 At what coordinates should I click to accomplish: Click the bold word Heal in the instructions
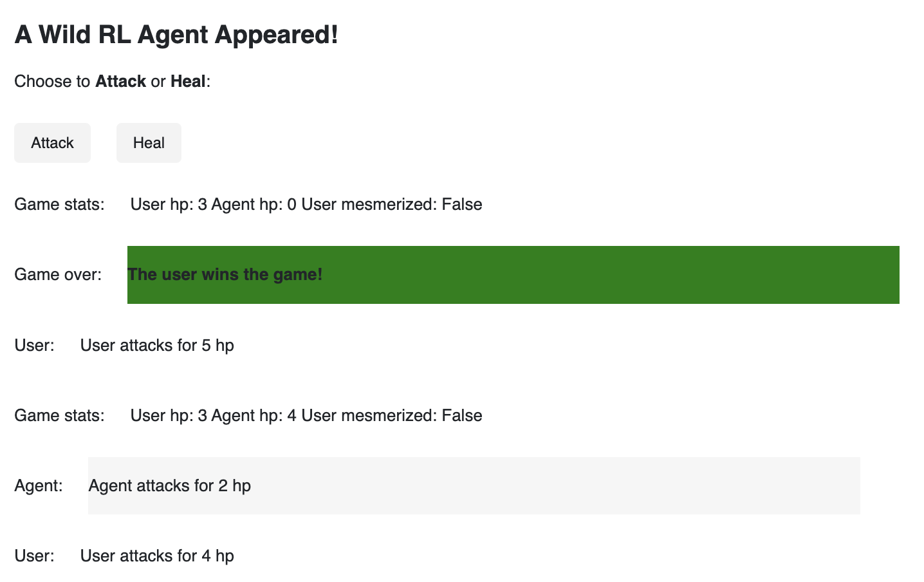(188, 82)
